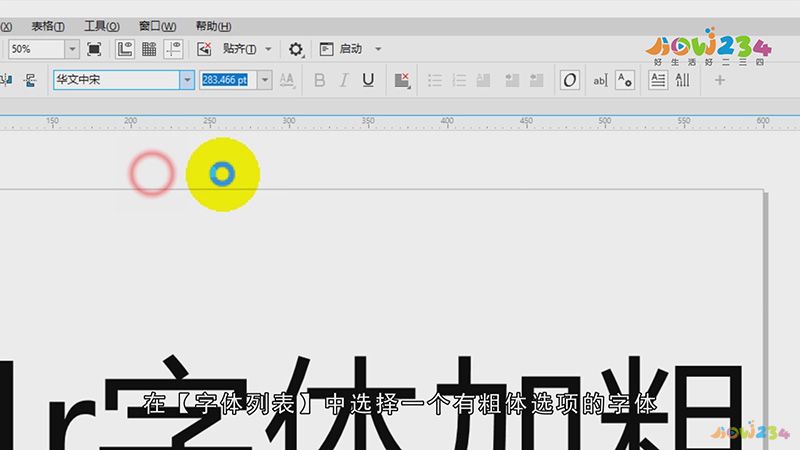
Task: Toggle the interactive OpenType O icon
Action: tap(569, 80)
